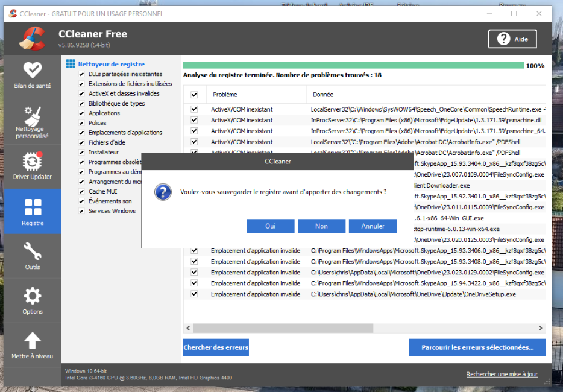Open the Options gear icon
Screen dimensions: 563x392
33,296
